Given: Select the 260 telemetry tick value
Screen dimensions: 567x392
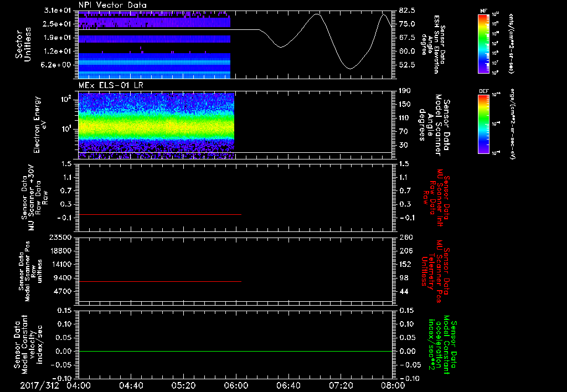Looking at the screenshot, I should 405,237.
